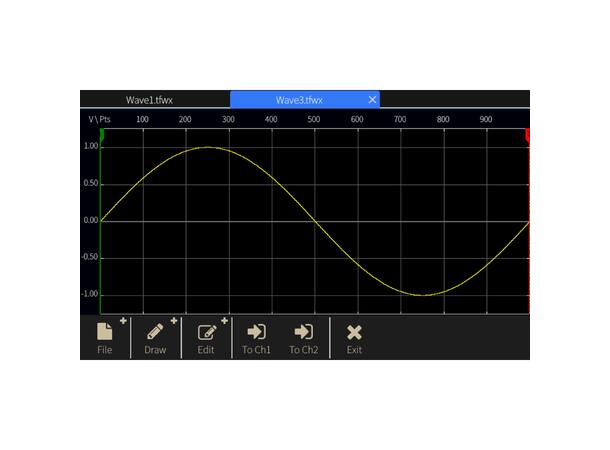This screenshot has height=450, width=610.
Task: Click the 0.00 voltage axis label
Action: pyautogui.click(x=91, y=220)
